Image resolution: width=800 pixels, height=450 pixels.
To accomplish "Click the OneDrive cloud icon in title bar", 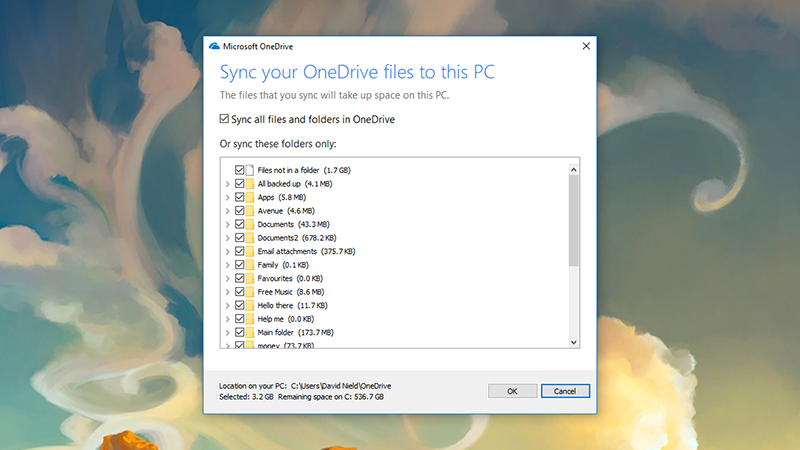I will point(214,46).
